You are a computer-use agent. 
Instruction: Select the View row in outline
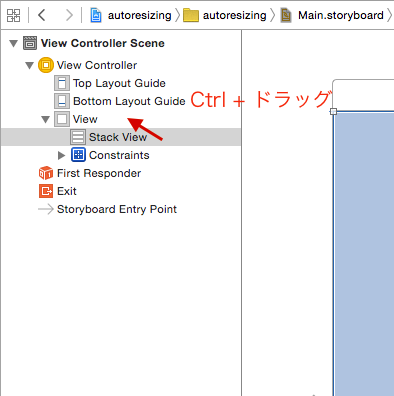(x=85, y=119)
